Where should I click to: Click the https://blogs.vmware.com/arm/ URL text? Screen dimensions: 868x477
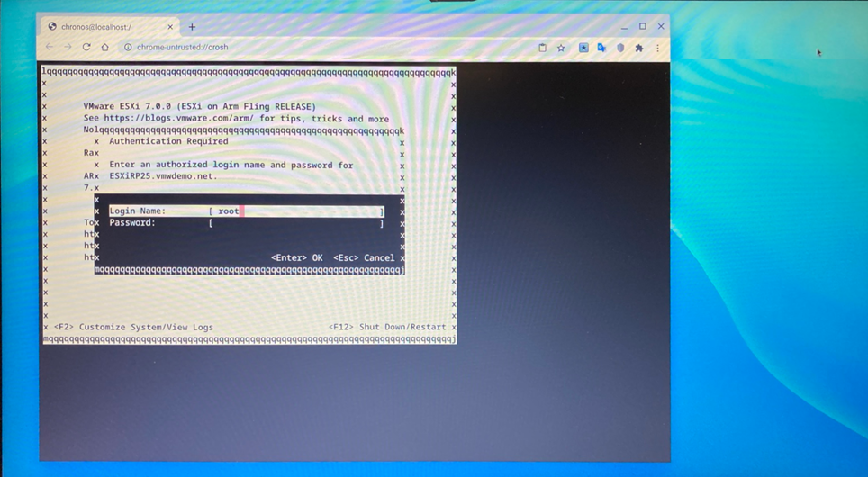[179, 119]
